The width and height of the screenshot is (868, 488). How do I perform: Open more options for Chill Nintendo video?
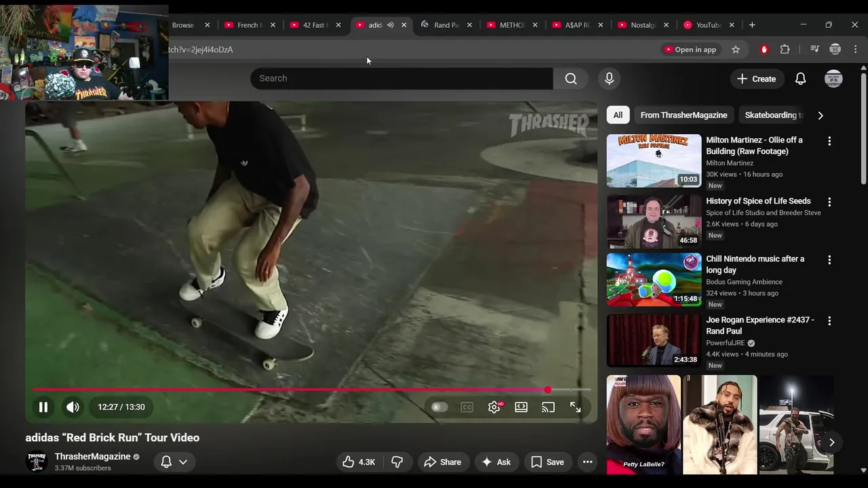coord(829,260)
